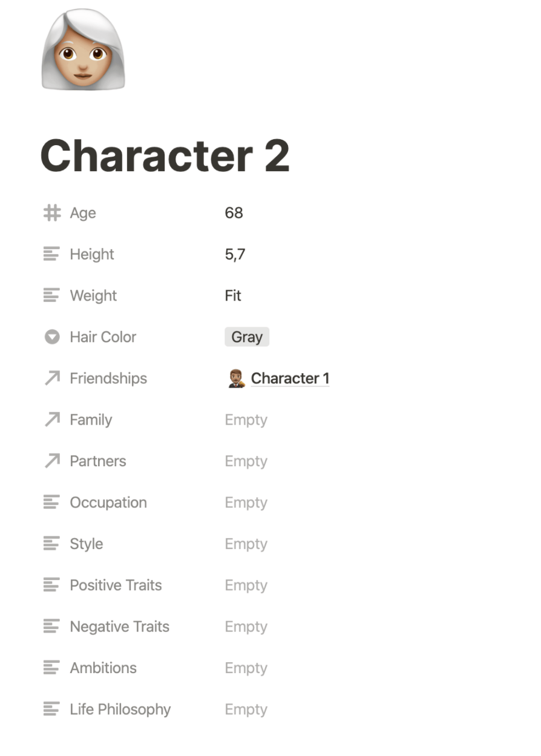
Task: Open the Character 1 linked page
Action: click(290, 378)
